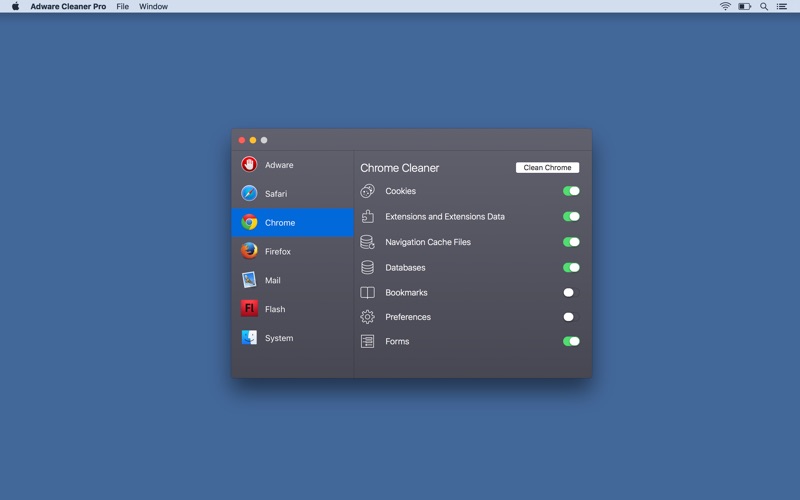Minimize the window with yellow button
This screenshot has height=500, width=800.
point(253,140)
